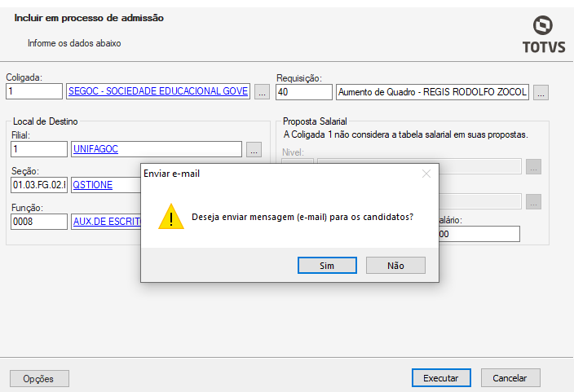Decline sending e-mail with Não
The width and height of the screenshot is (574, 392).
[395, 266]
